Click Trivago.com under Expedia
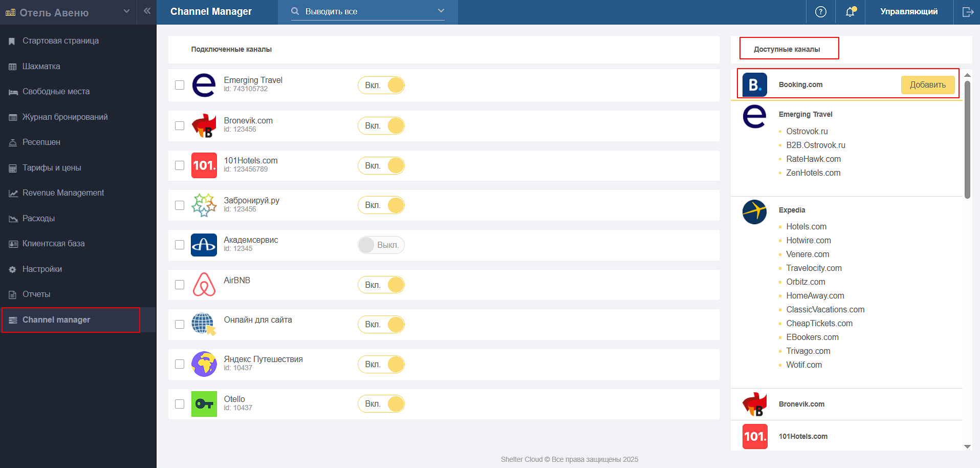Screen dimensions: 980x468 808,351
